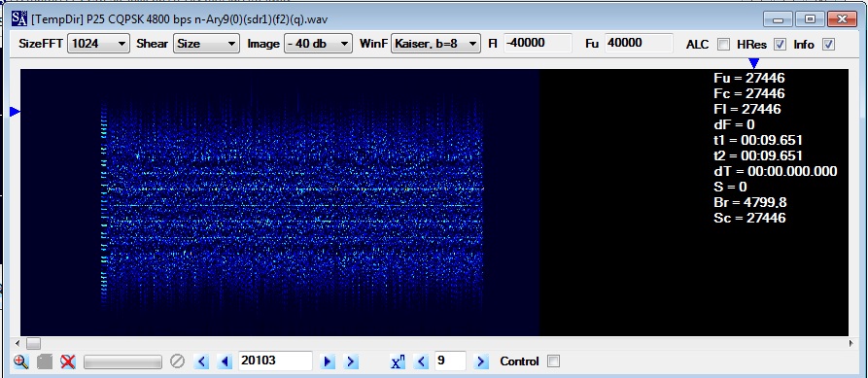Maximize the signal analyzer window

[810, 19]
